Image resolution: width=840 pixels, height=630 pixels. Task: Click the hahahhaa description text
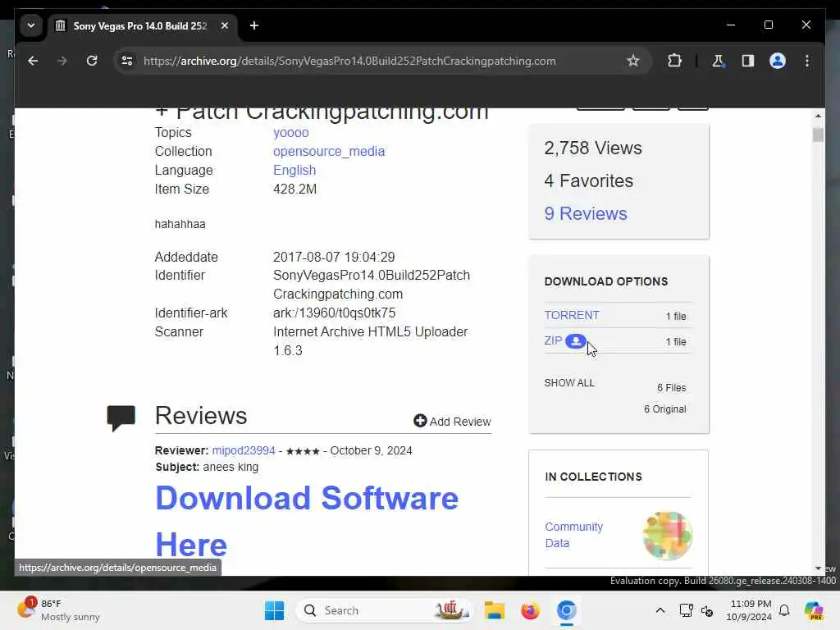pos(180,224)
